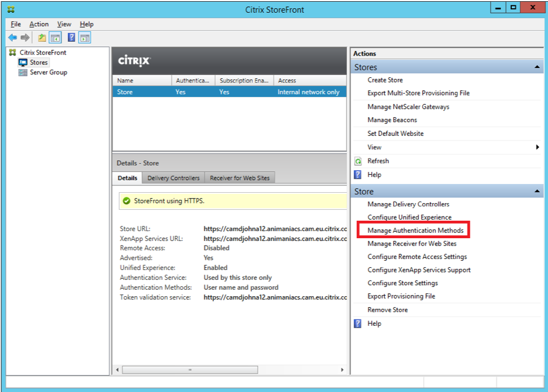Expand the View submenu arrow in Actions
The image size is (548, 392).
point(538,148)
